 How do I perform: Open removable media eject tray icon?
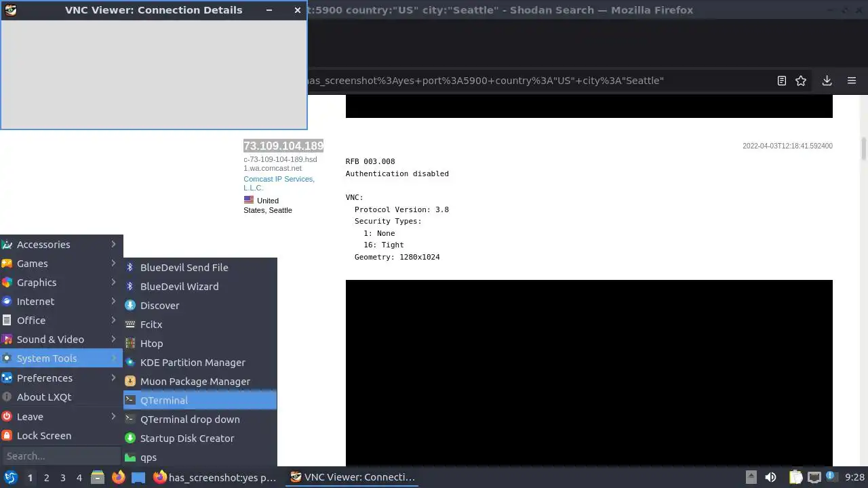[751, 478]
